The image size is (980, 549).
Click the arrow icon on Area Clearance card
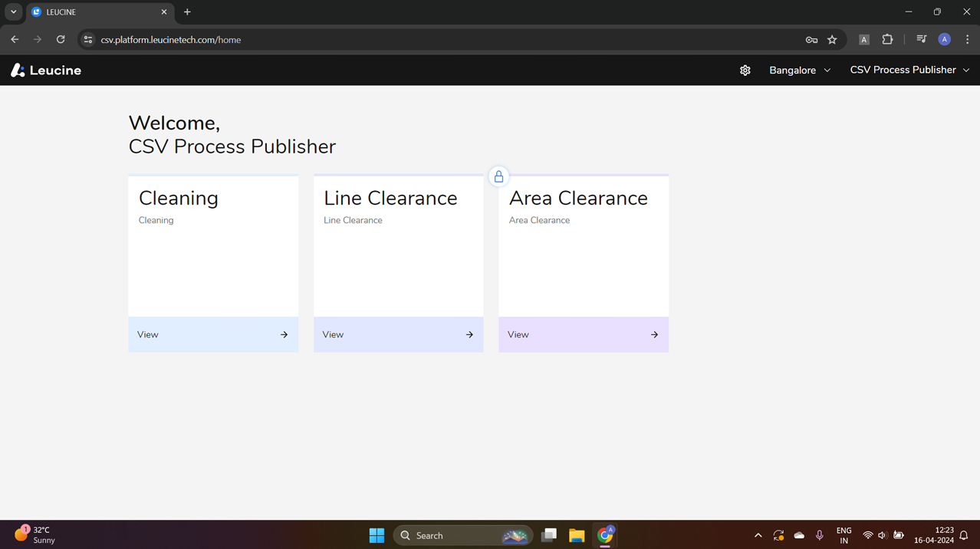[x=654, y=335]
